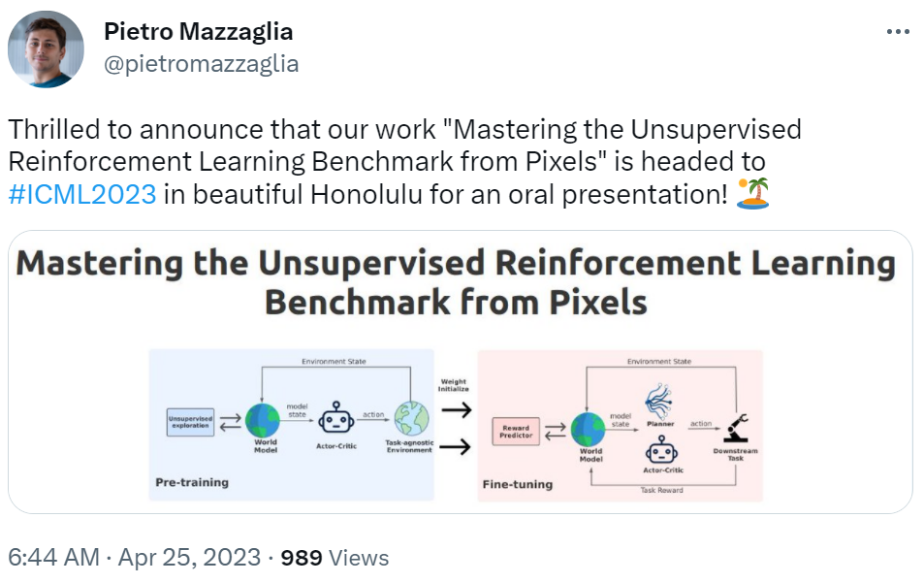The width and height of the screenshot is (924, 583).
Task: Open the tweet's more options menu
Action: tap(898, 32)
